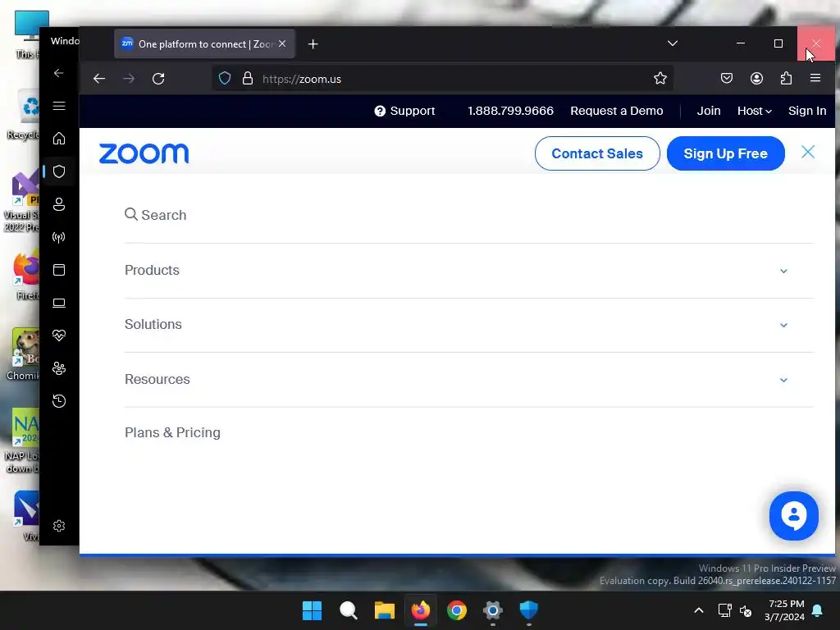
Task: Open Firefox account icon
Action: [756, 78]
